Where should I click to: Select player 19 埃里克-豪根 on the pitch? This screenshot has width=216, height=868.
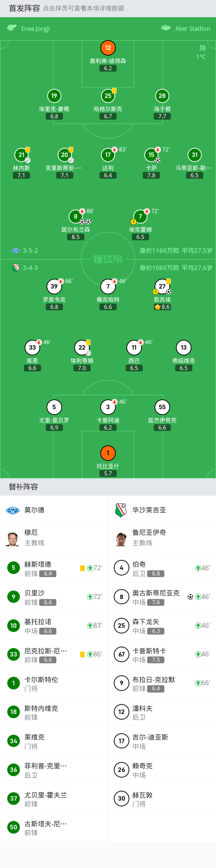coord(54,96)
